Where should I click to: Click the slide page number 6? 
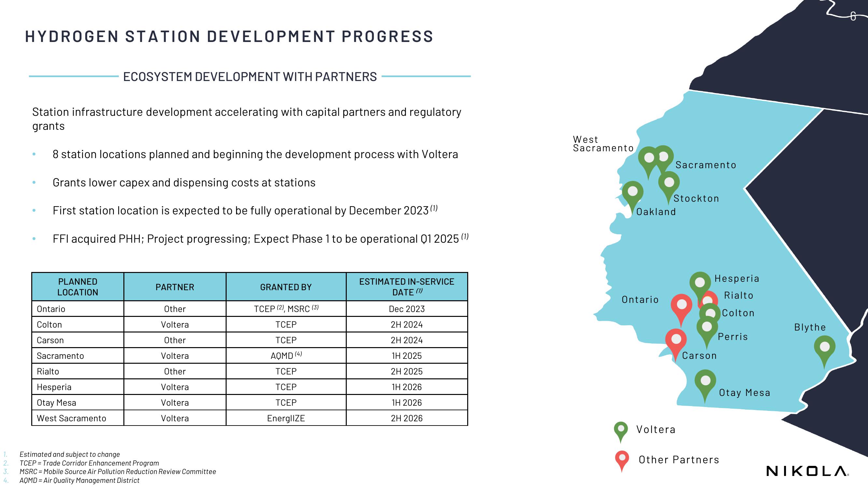[x=853, y=16]
